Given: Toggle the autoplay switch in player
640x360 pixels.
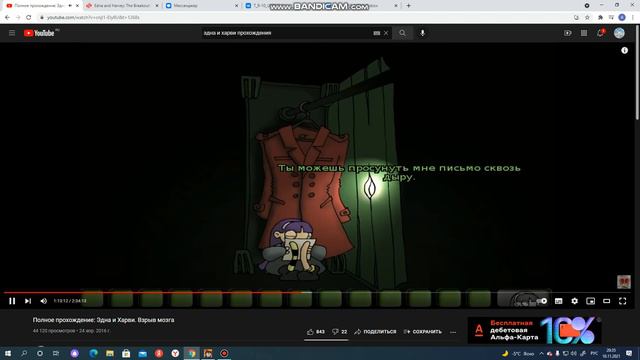Looking at the screenshot, I should (542, 301).
